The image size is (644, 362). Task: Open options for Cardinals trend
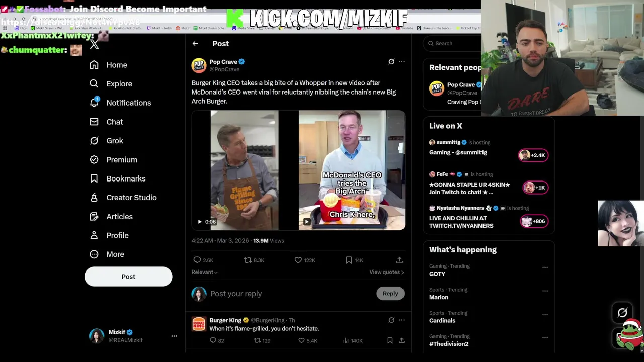click(x=545, y=314)
